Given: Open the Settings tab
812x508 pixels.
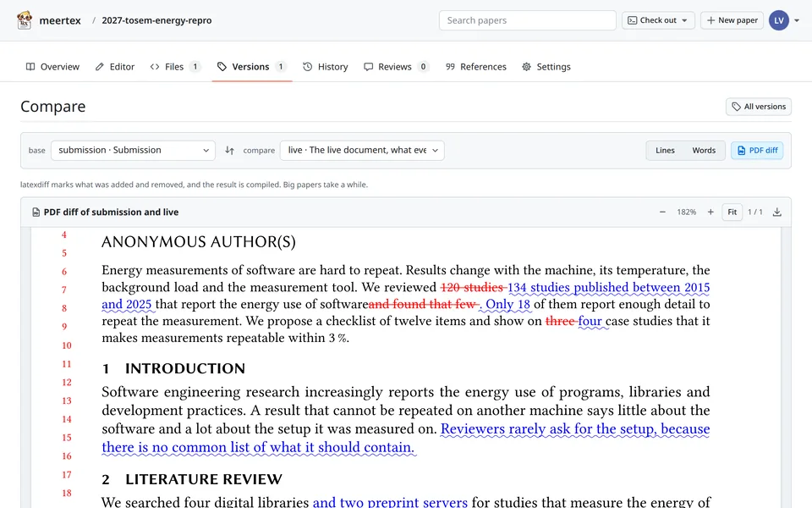Looking at the screenshot, I should (x=546, y=66).
